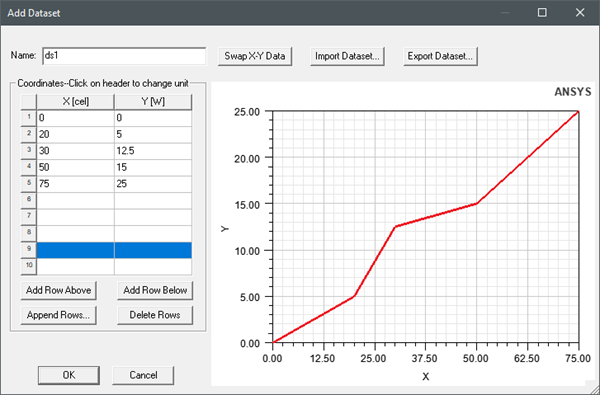This screenshot has height=395, width=600.
Task: Open the Append Rows dialog
Action: point(59,315)
